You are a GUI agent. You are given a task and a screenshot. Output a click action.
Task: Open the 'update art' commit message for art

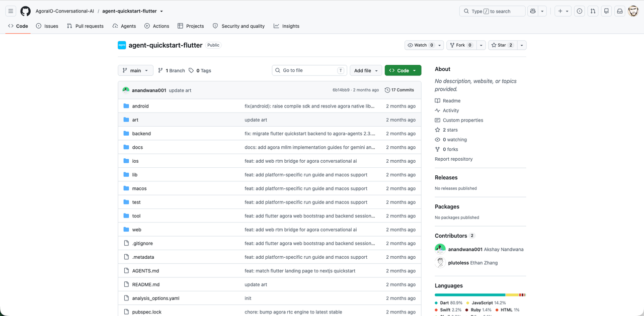[x=256, y=120]
